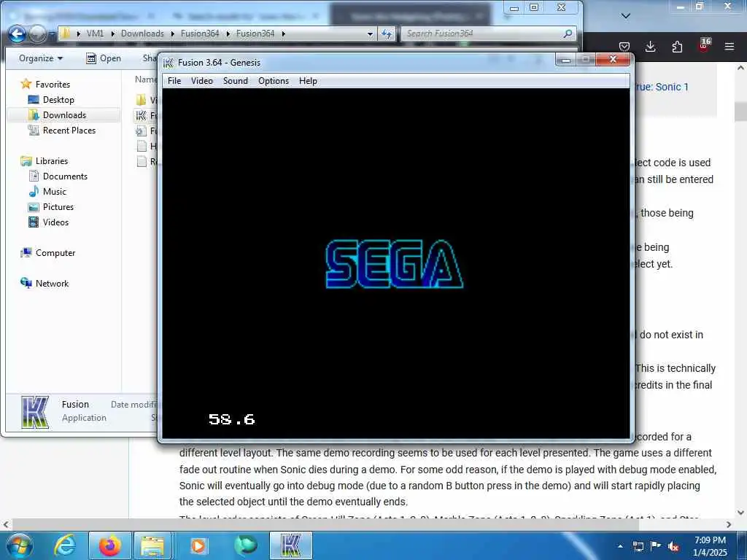
Task: Click the Fusion application thumbnail in details pane
Action: tap(35, 413)
